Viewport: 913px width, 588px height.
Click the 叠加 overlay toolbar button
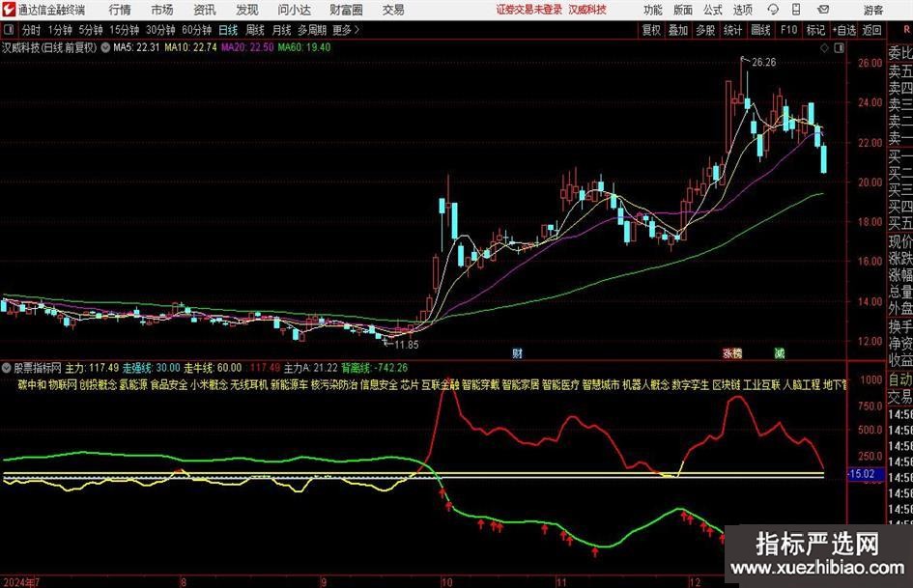pos(678,30)
